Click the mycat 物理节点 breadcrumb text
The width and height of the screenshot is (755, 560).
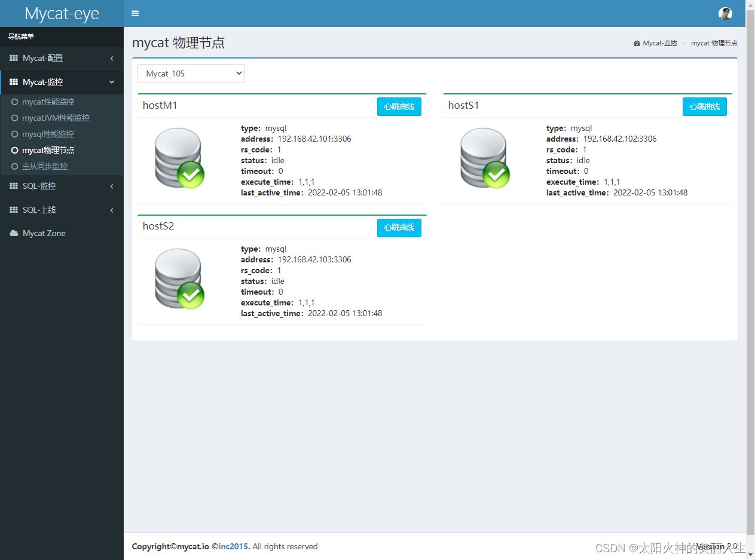coord(714,44)
